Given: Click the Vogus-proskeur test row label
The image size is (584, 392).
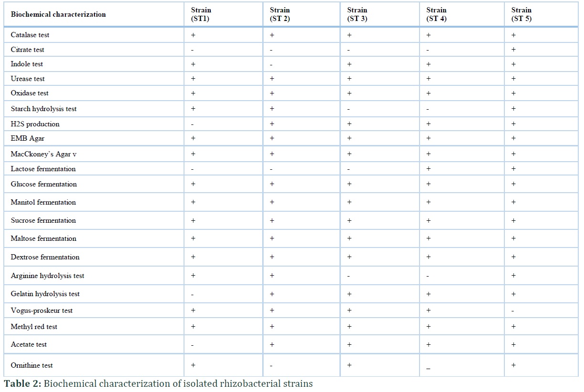Looking at the screenshot, I should point(42,310).
